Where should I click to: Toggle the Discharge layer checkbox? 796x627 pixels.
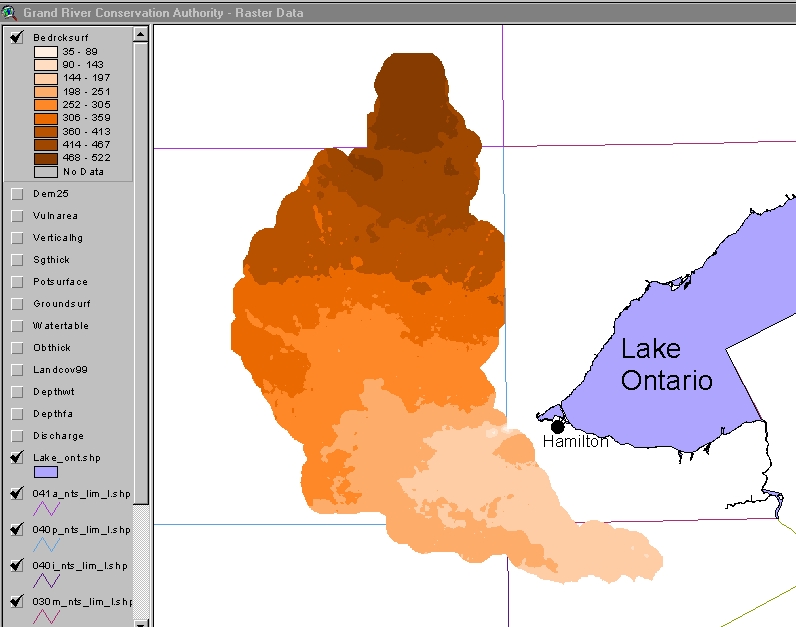pyautogui.click(x=17, y=436)
